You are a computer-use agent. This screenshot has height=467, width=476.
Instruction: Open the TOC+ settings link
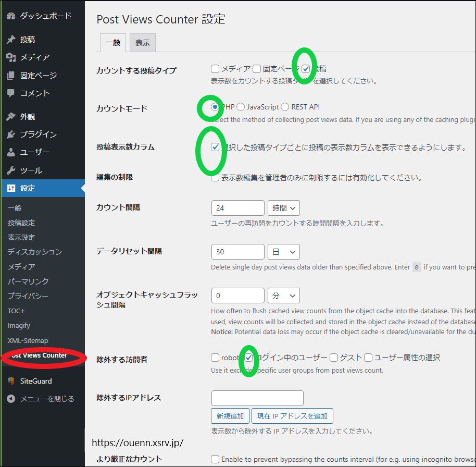click(16, 311)
